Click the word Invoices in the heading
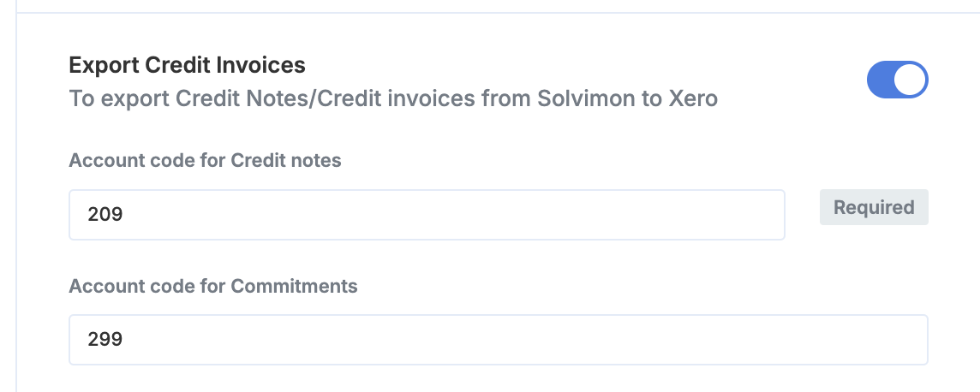This screenshot has height=392, width=980. pos(265,64)
